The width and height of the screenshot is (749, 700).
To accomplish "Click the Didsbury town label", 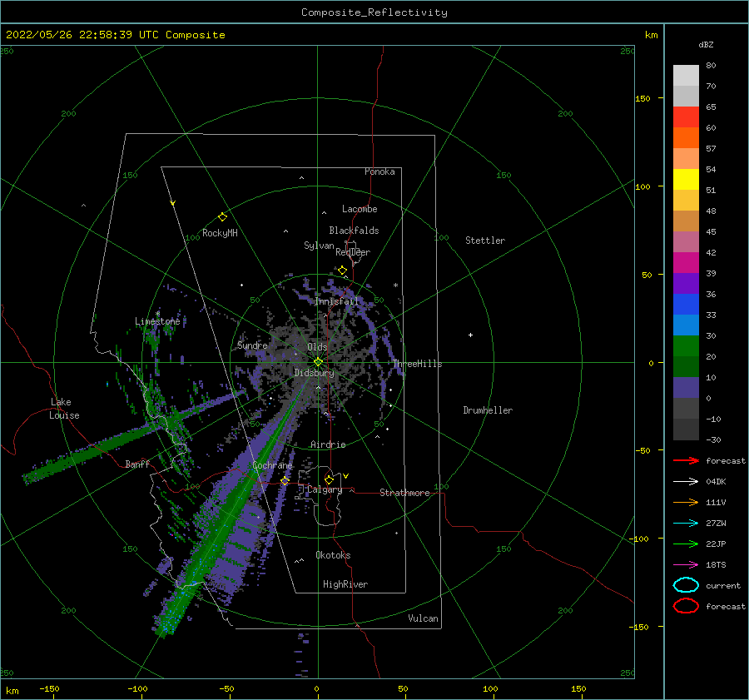I will 314,373.
